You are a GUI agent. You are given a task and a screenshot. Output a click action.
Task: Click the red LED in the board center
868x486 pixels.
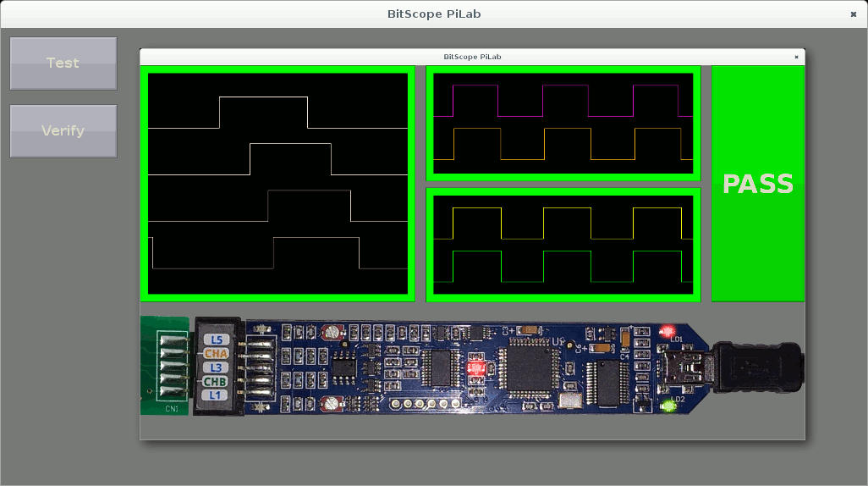point(476,367)
